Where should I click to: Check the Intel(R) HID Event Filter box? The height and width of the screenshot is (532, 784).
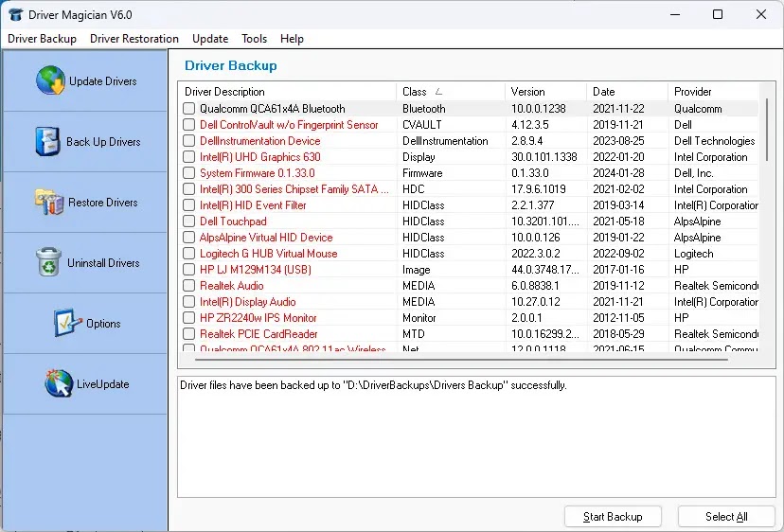[x=188, y=205]
